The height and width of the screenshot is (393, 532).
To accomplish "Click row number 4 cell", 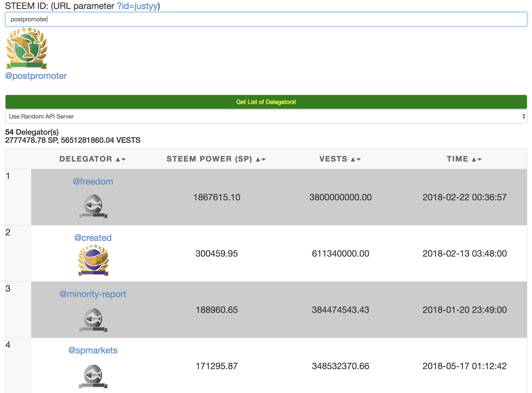I will click(18, 366).
